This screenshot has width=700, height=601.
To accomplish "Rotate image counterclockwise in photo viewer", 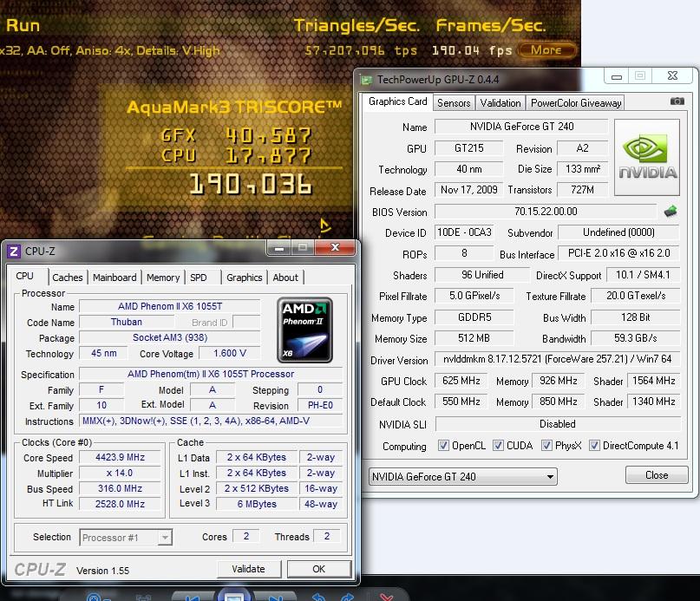I will 318,597.
